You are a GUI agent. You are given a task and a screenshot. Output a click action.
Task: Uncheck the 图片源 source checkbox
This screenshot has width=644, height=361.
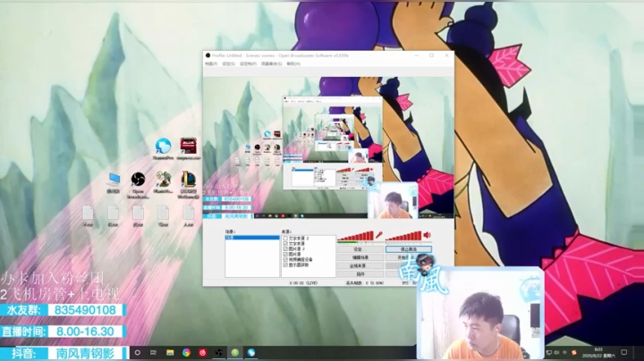click(285, 255)
